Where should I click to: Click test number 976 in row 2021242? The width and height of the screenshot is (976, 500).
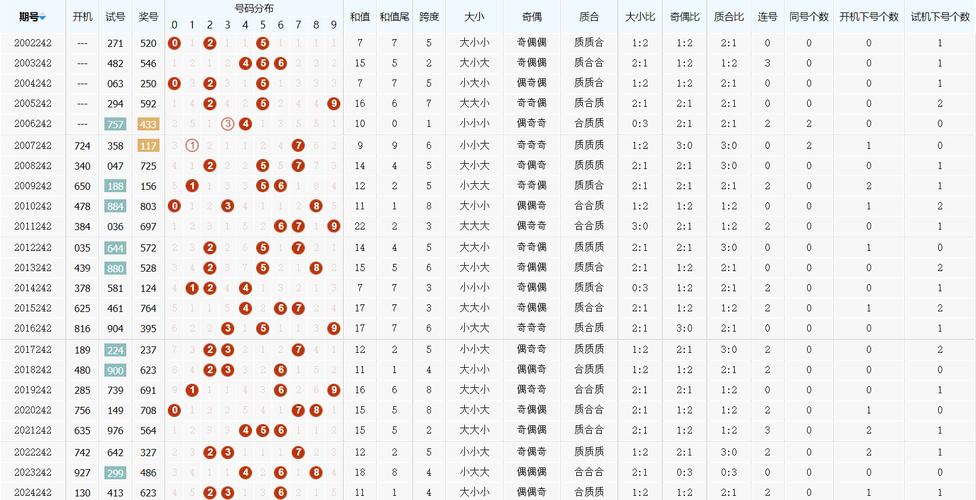click(x=115, y=430)
